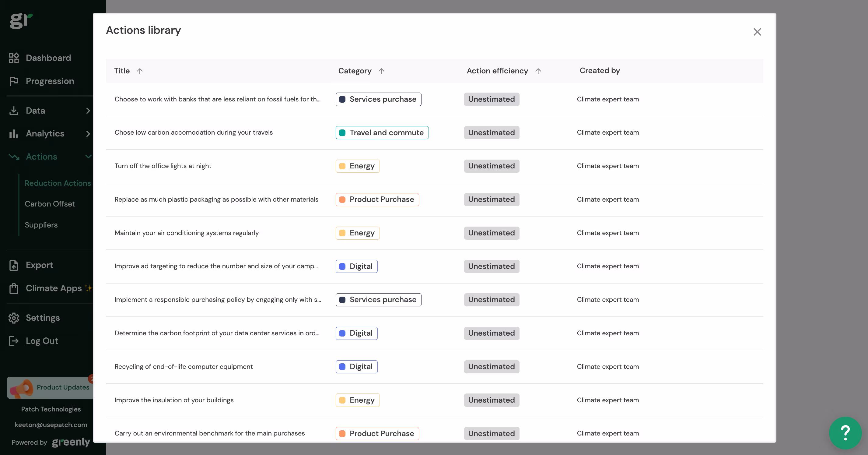This screenshot has width=868, height=455.
Task: Click Unestimated badge in recycling row
Action: coord(491,366)
